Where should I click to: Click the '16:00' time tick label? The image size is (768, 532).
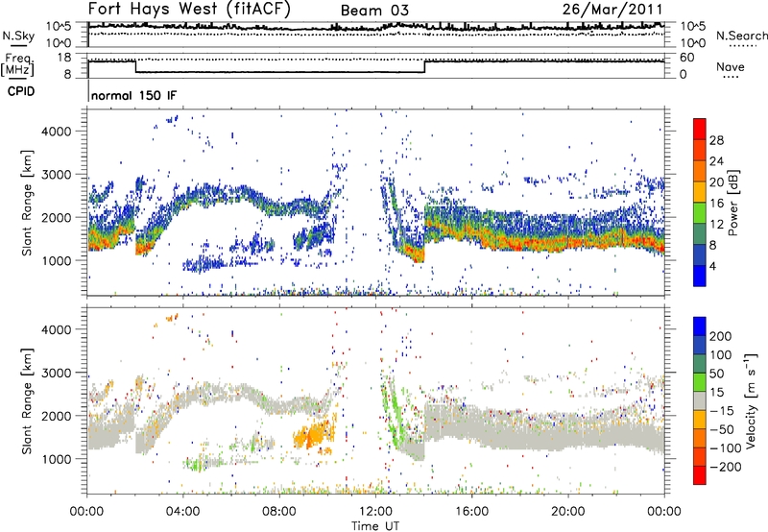[471, 512]
